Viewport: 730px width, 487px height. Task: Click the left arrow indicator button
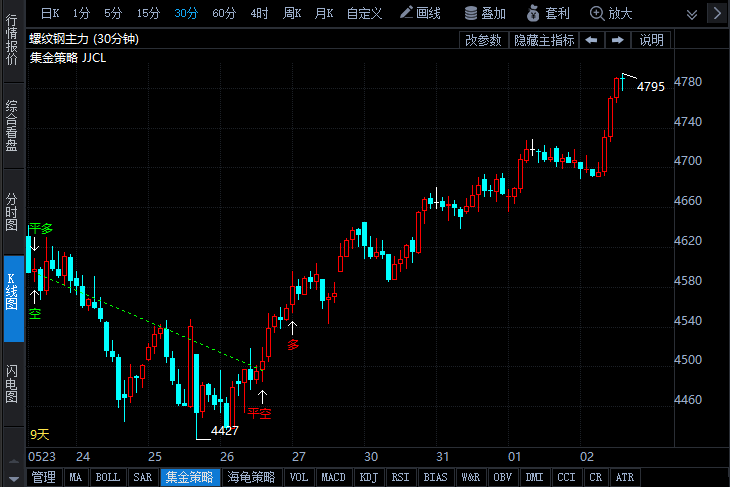[x=591, y=41]
